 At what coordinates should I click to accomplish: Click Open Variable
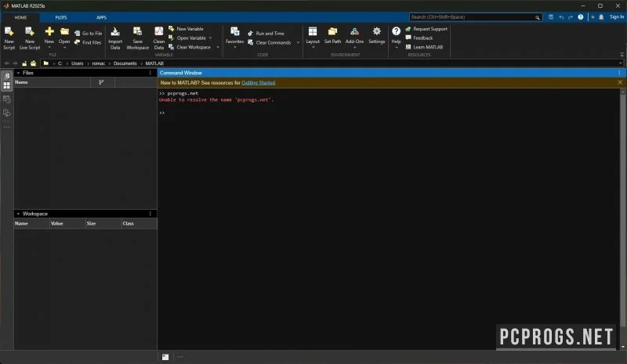coord(187,38)
